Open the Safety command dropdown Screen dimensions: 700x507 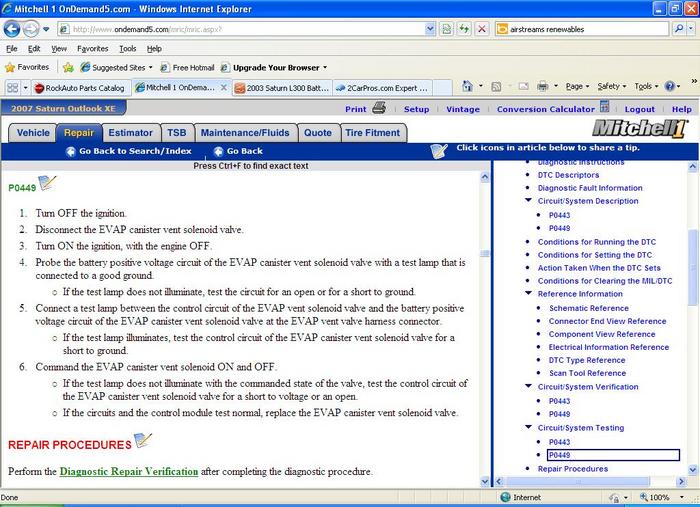tap(612, 87)
